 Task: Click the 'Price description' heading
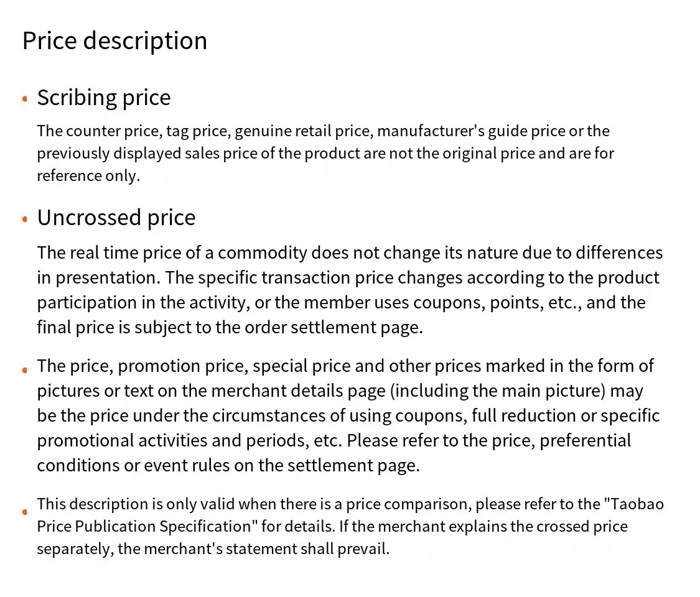coord(114,42)
